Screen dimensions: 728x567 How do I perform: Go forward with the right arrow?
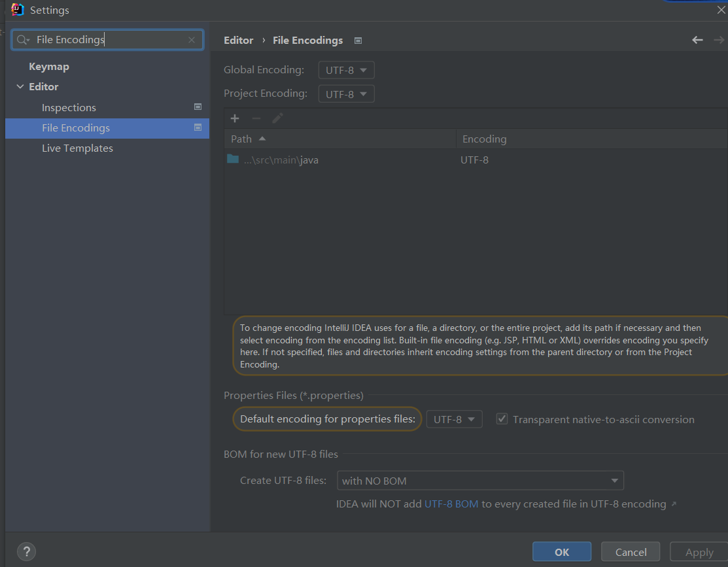[x=719, y=40]
